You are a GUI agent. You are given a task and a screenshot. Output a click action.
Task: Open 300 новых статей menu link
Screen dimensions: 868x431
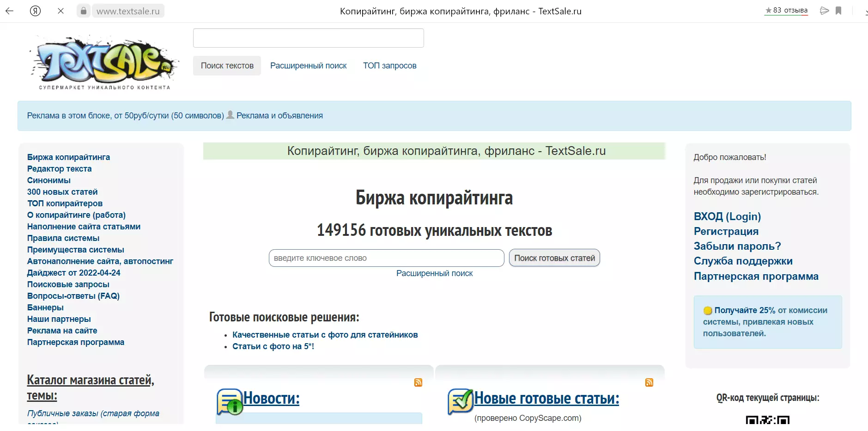click(62, 192)
